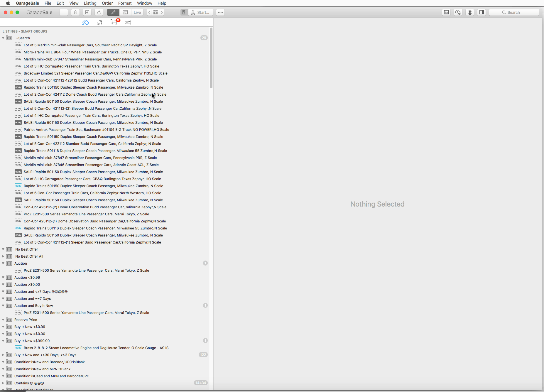
Task: Select Lot of 5 Con-Cor 422112 Slumber listing
Action: [x=92, y=143]
